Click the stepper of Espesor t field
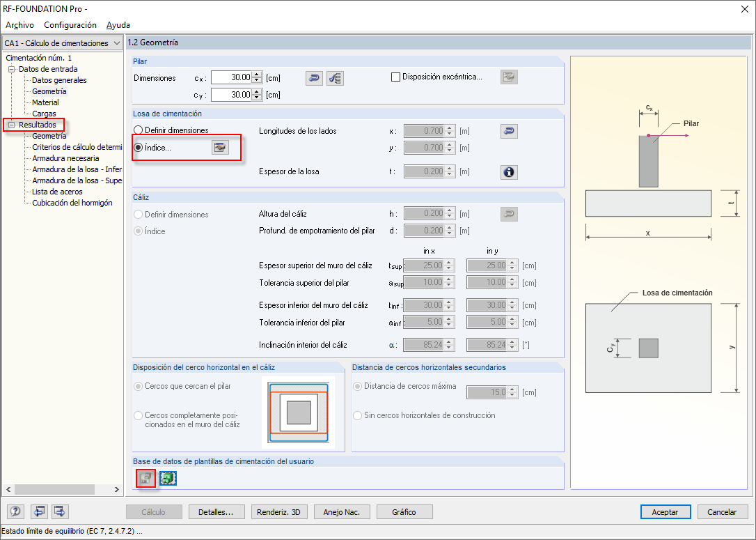This screenshot has width=756, height=540. click(450, 171)
